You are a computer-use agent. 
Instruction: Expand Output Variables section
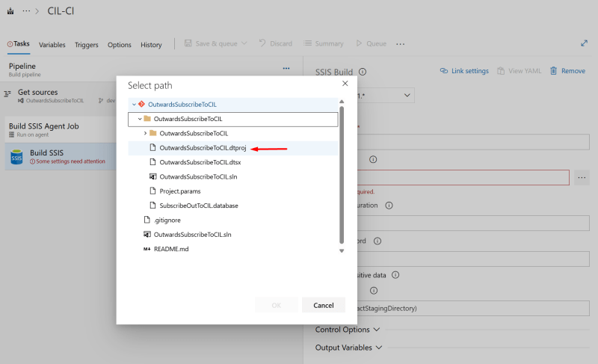(348, 348)
